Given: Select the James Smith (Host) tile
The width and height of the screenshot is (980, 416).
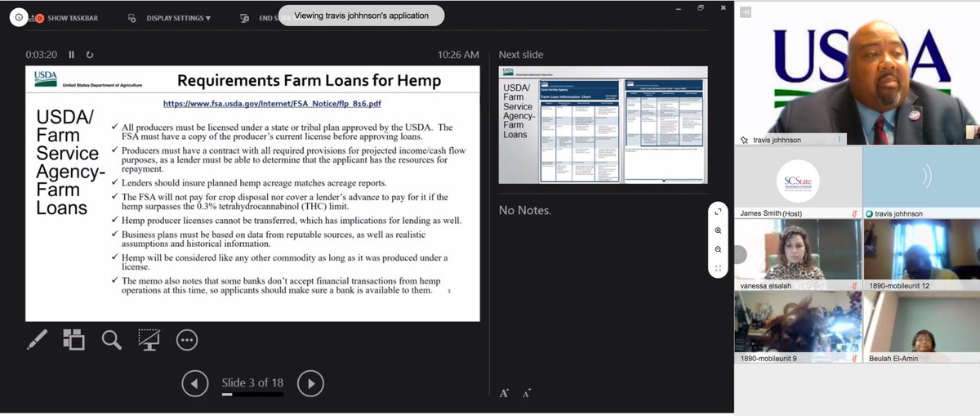Looking at the screenshot, I should coord(798,183).
